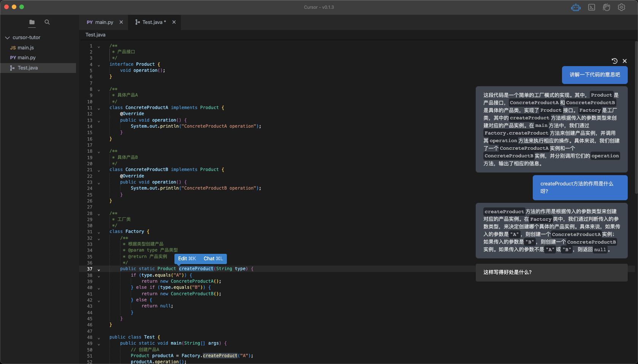Open main.js in the file tree
The image size is (638, 364).
tap(38, 47)
